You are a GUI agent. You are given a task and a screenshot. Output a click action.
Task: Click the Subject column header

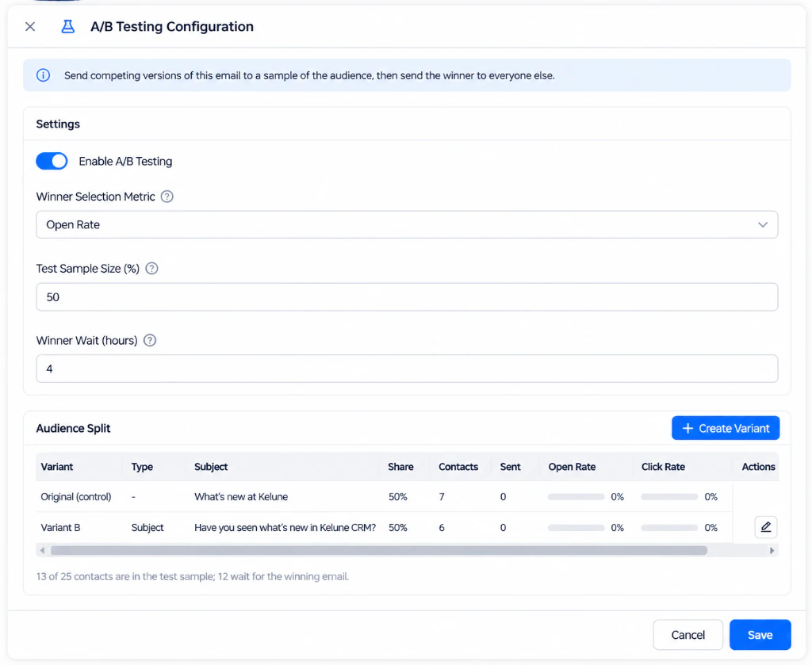click(x=211, y=467)
